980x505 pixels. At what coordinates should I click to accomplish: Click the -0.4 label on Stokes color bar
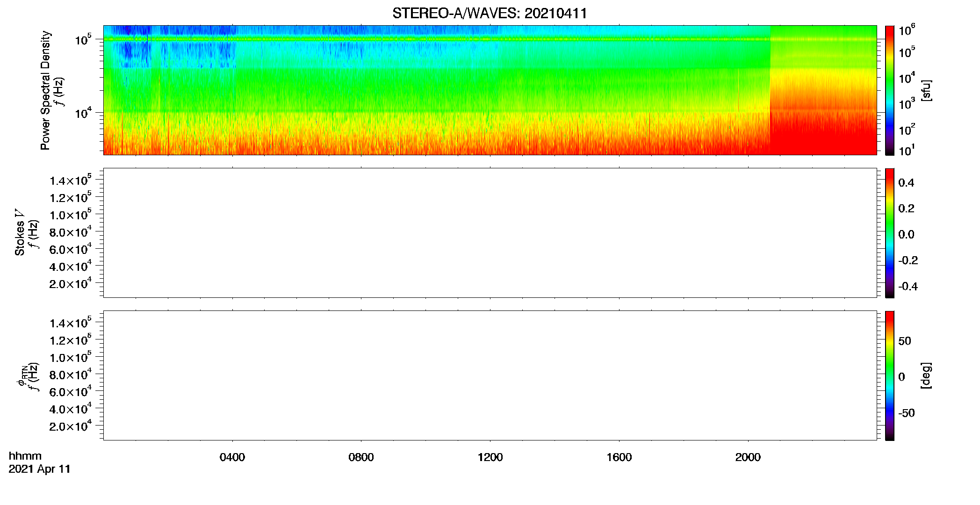(908, 286)
